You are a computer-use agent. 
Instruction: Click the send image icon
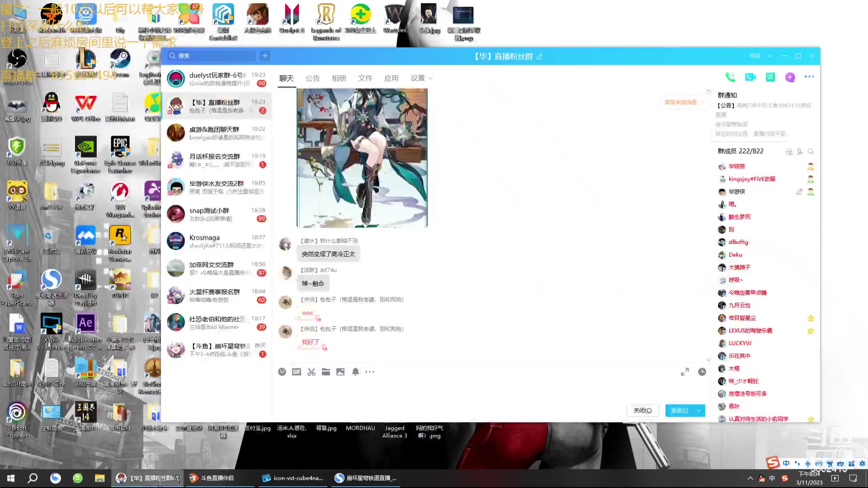(340, 372)
